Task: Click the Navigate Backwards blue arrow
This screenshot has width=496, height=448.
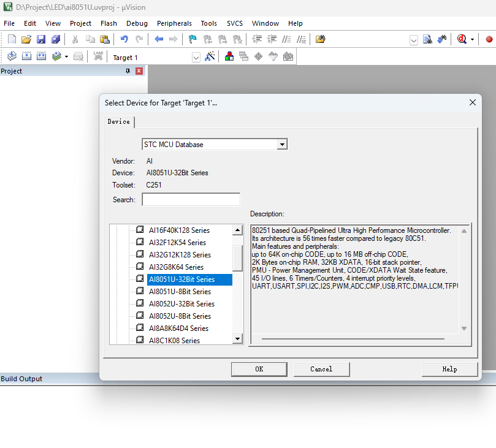Action: tap(158, 39)
